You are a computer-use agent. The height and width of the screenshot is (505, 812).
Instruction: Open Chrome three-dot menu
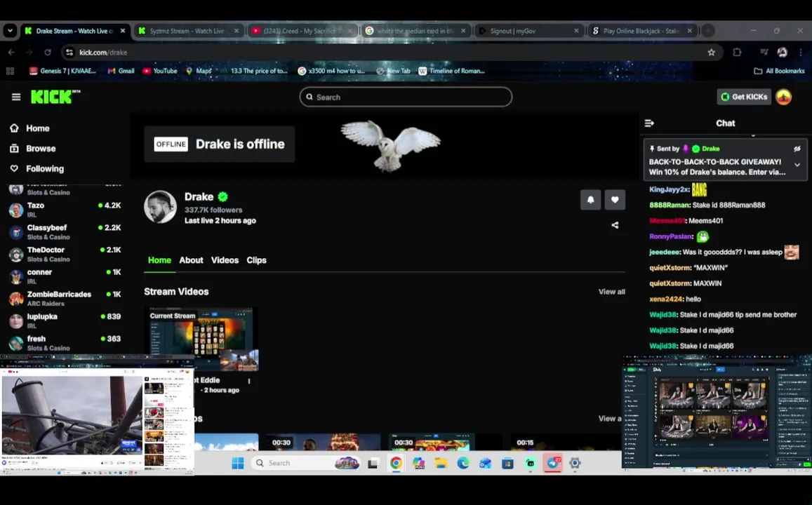point(801,53)
